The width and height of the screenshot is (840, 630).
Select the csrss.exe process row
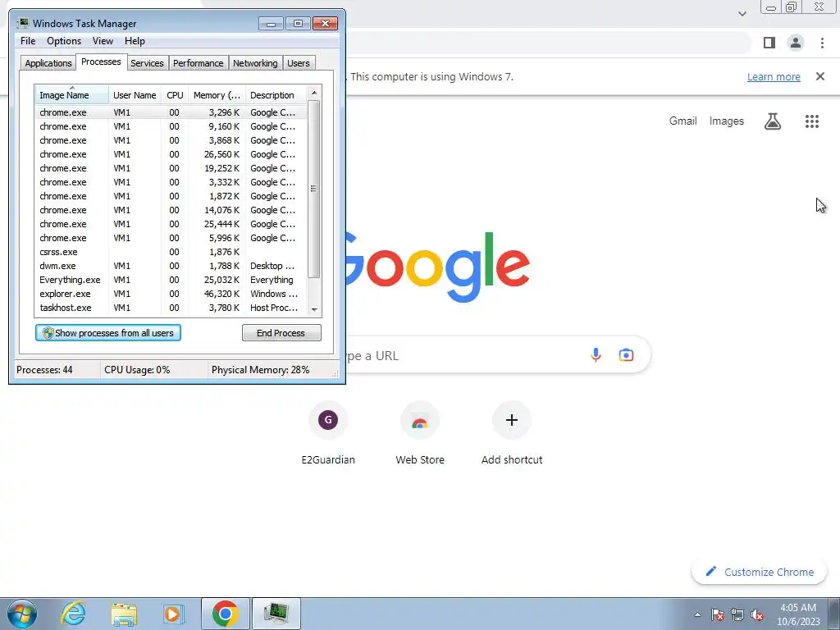(x=171, y=252)
